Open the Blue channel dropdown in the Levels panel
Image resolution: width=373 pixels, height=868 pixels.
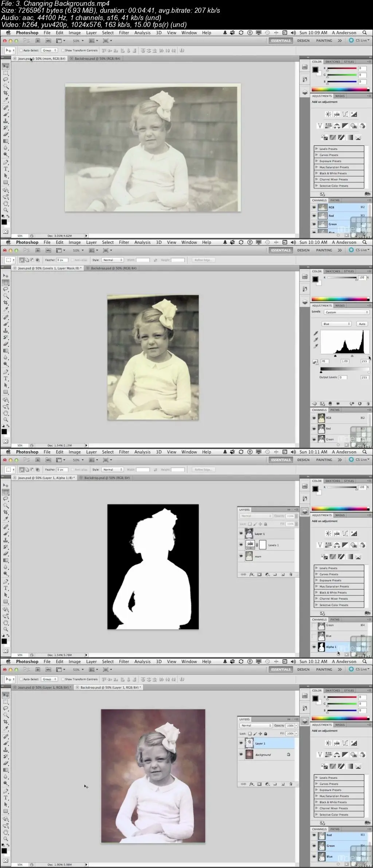point(336,324)
